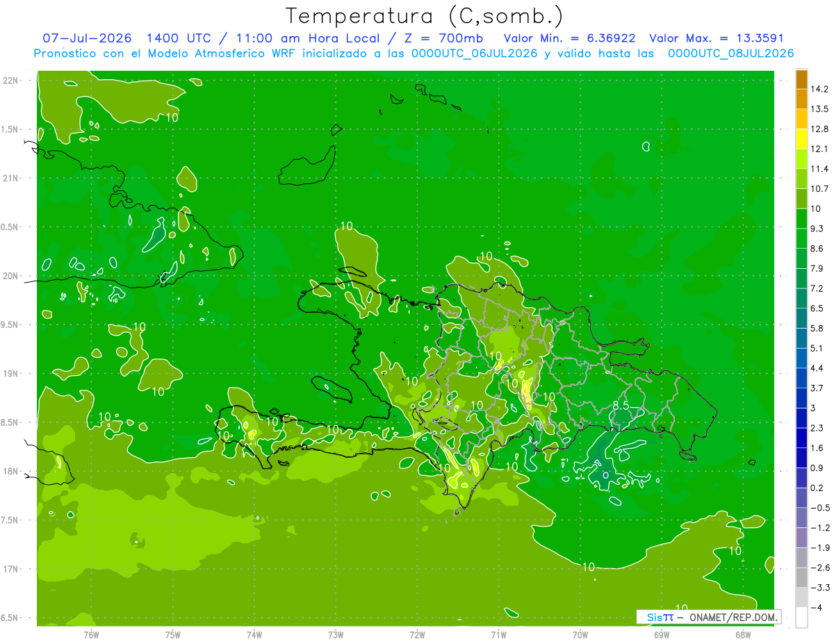Click the '12.8' colorbar value label
This screenshot has width=834, height=644.
[818, 129]
